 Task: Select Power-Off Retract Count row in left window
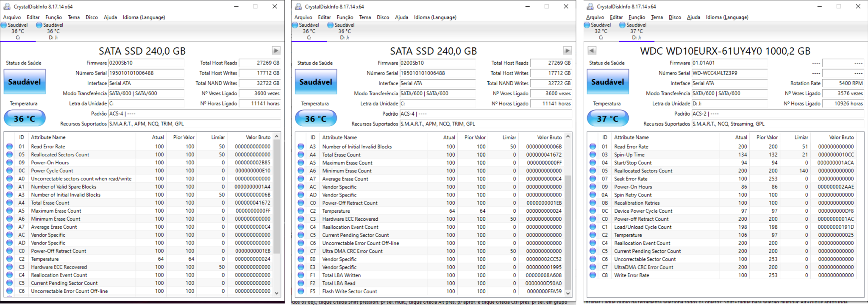click(139, 251)
